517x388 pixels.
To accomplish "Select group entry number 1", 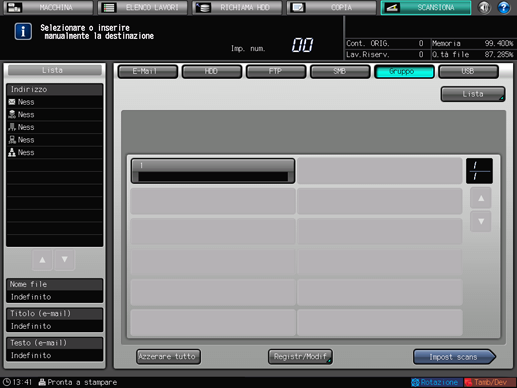I will tap(213, 171).
